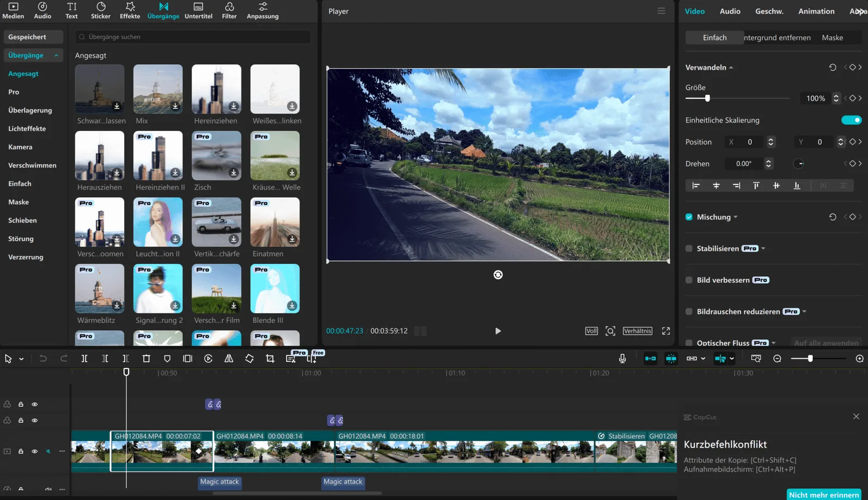The image size is (868, 500).
Task: Select the Maske tab
Action: tap(832, 37)
